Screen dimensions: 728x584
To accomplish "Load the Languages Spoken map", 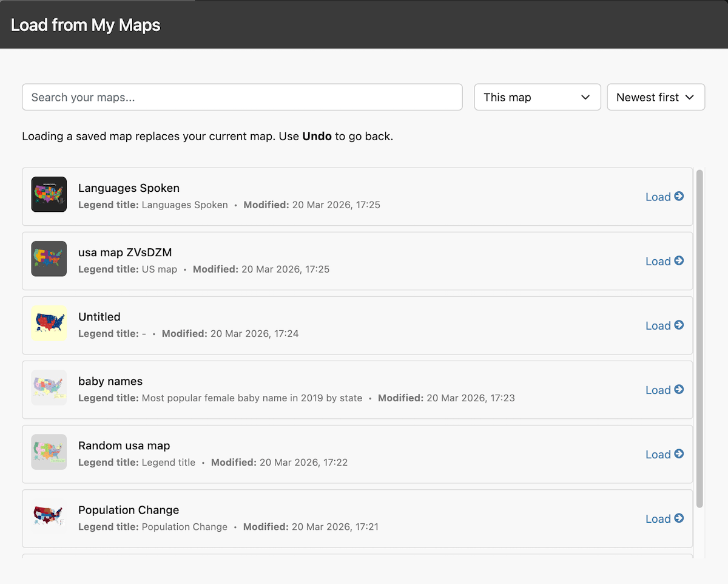I will (658, 197).
